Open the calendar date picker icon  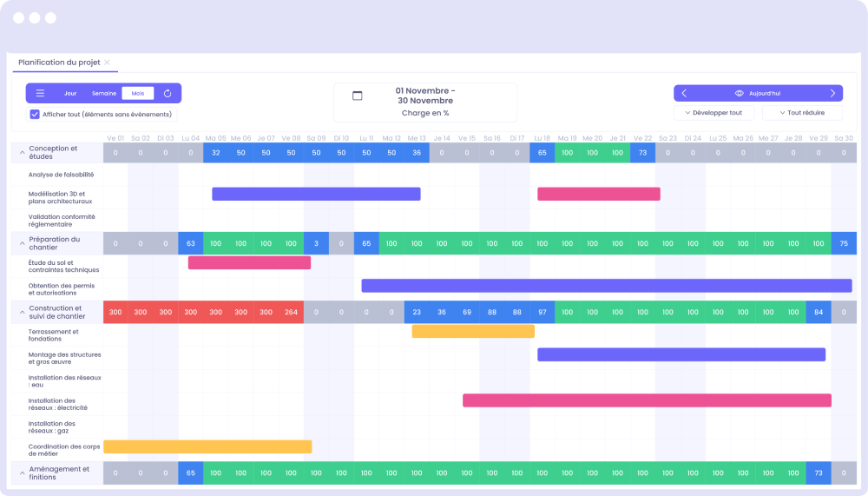point(357,96)
